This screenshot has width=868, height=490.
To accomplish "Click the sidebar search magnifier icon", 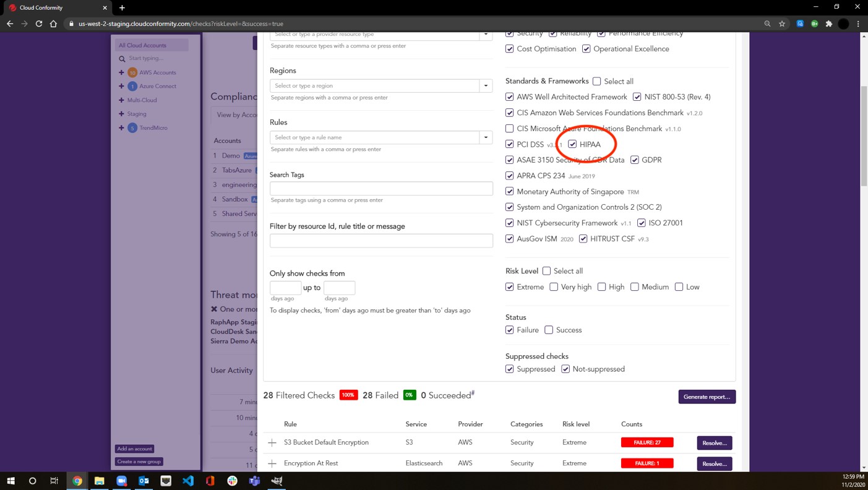I will click(122, 59).
